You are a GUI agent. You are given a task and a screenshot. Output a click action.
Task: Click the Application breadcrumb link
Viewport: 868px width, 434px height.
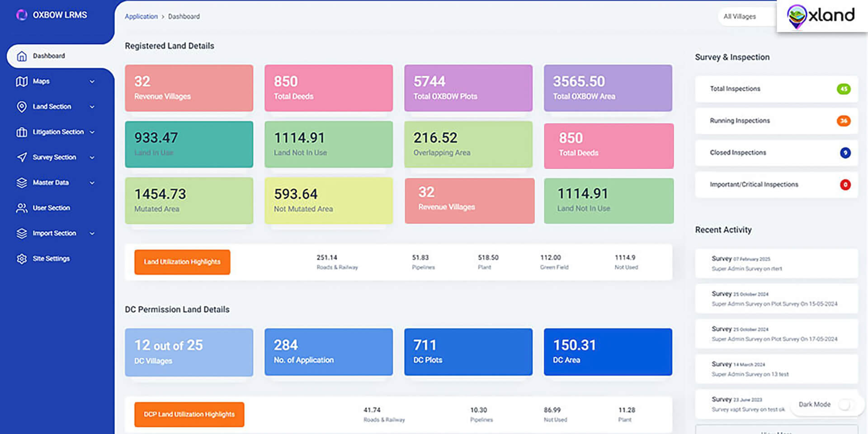click(x=141, y=17)
